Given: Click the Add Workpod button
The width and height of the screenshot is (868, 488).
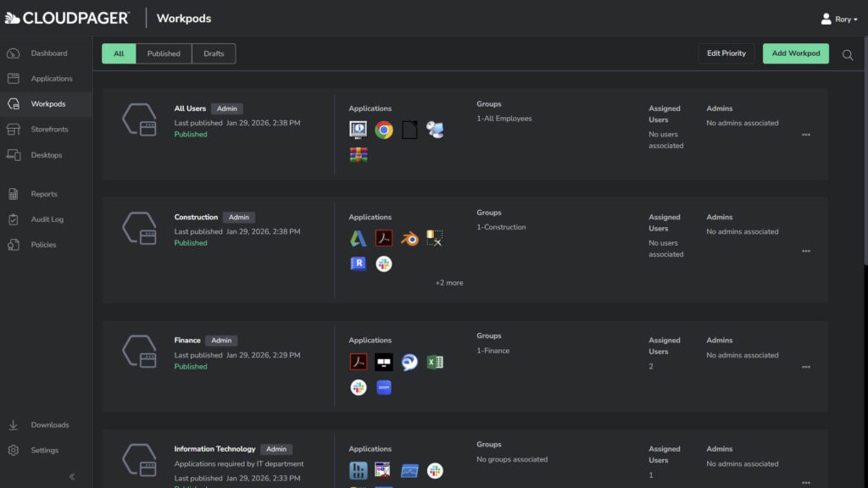Looking at the screenshot, I should pyautogui.click(x=795, y=53).
